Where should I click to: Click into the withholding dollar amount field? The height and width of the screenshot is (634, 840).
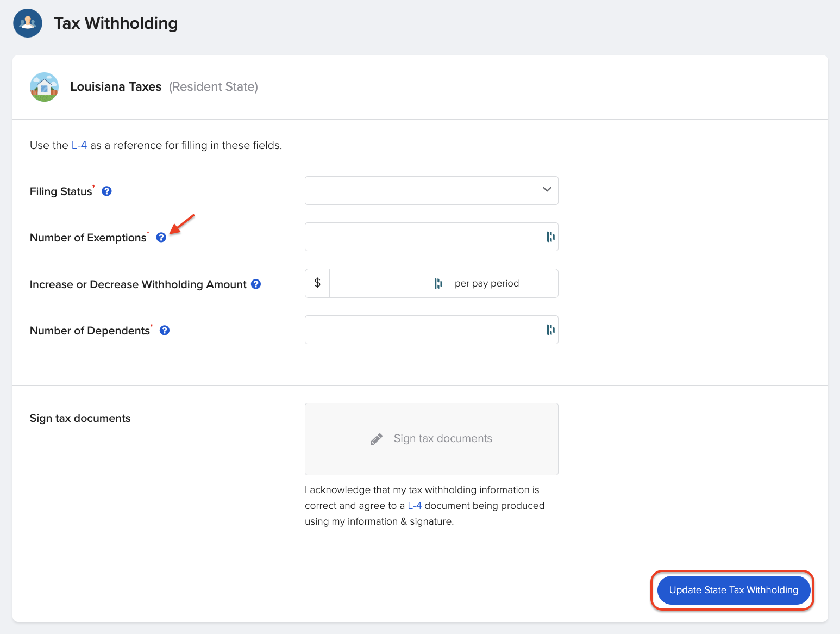[x=380, y=284]
